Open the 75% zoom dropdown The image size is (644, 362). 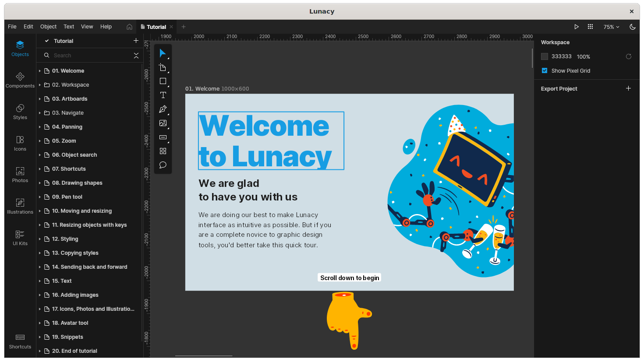point(611,27)
